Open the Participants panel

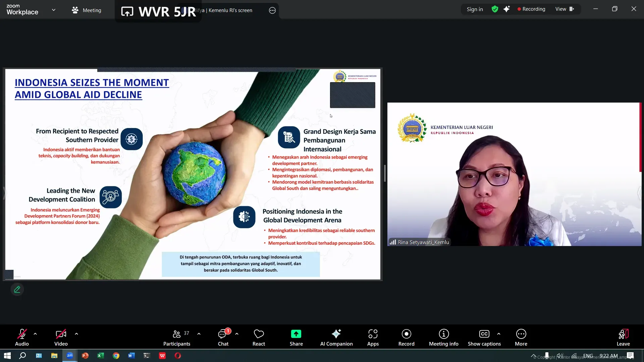click(x=177, y=337)
